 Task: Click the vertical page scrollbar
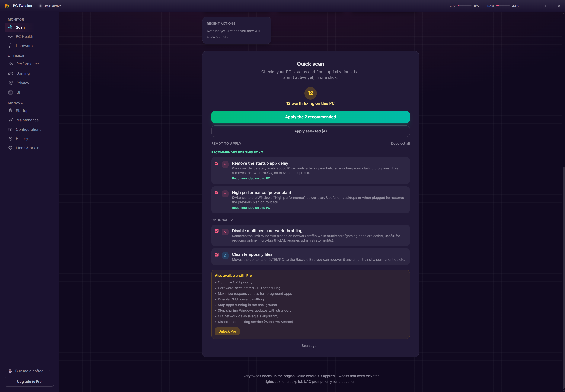[563, 278]
